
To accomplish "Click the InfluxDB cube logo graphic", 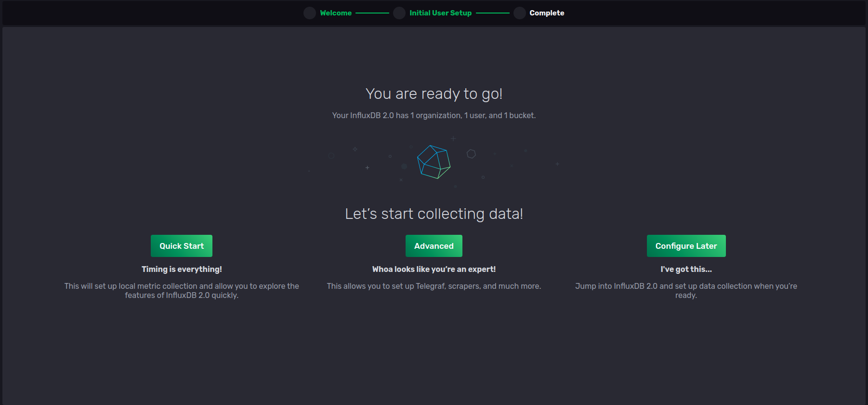I will click(434, 162).
